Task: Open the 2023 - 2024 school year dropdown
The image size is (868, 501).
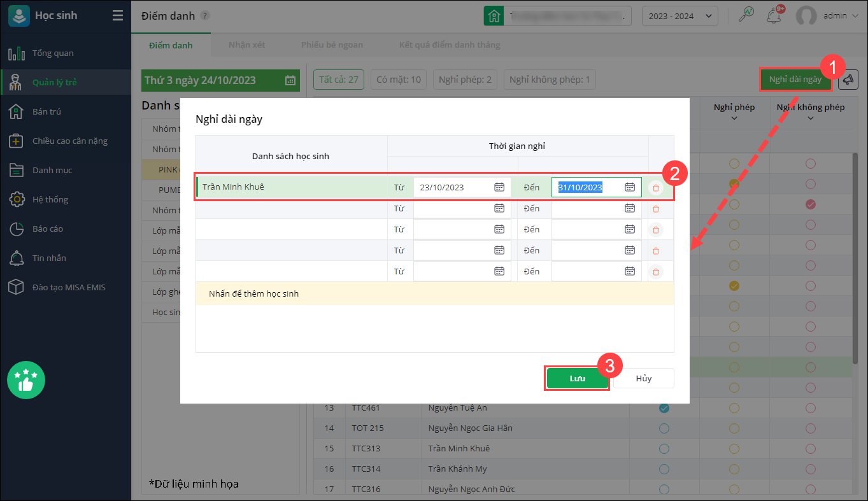Action: point(679,16)
